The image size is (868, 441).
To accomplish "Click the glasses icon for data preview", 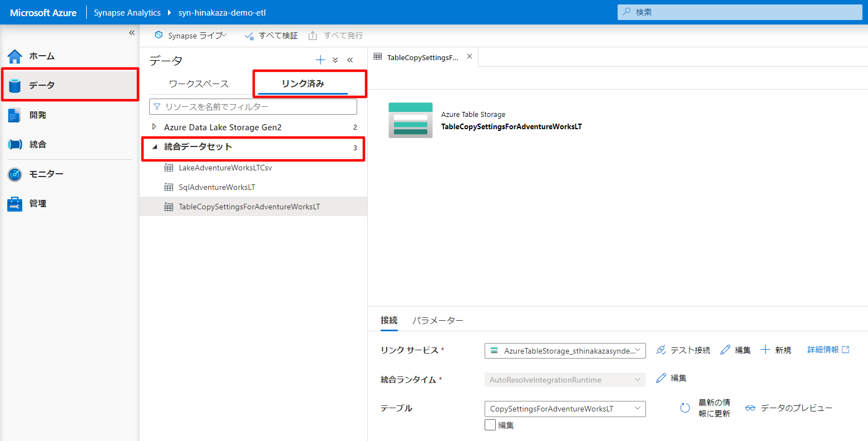I will point(751,408).
